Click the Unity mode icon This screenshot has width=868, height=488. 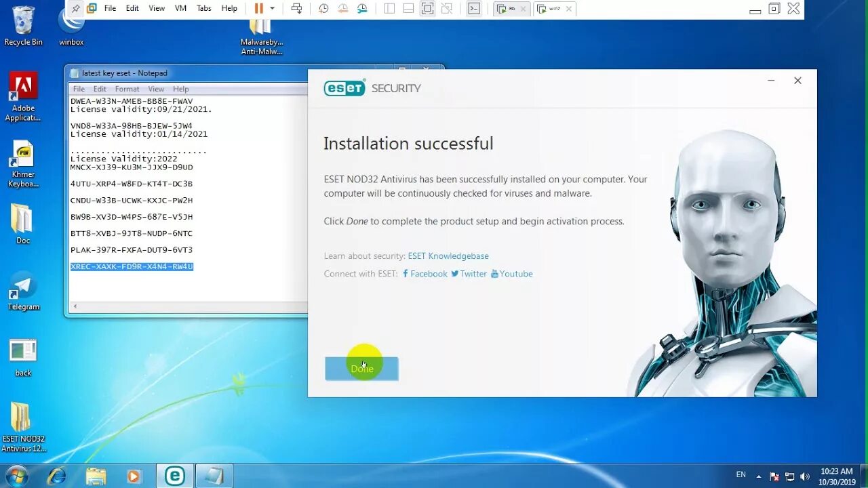(446, 8)
